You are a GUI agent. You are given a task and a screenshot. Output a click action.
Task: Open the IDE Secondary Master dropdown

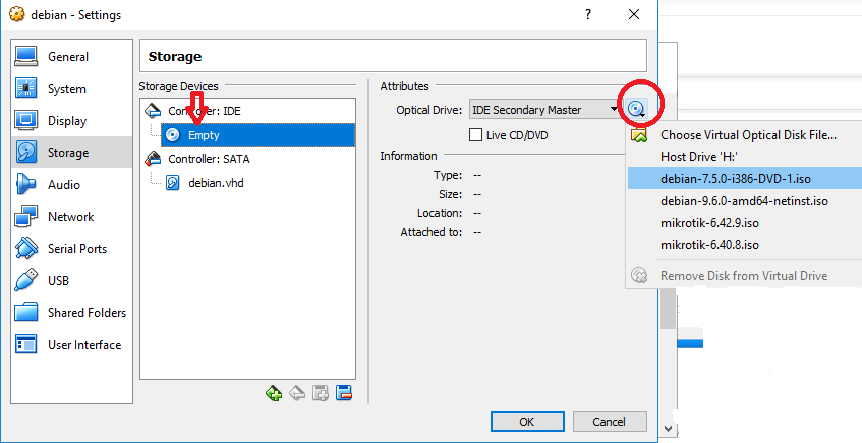[545, 110]
